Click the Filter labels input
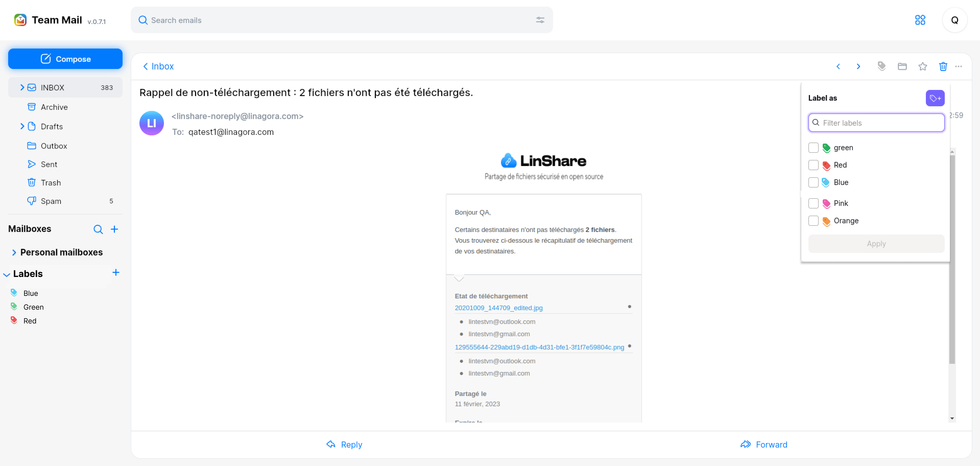The width and height of the screenshot is (980, 466). (x=876, y=123)
